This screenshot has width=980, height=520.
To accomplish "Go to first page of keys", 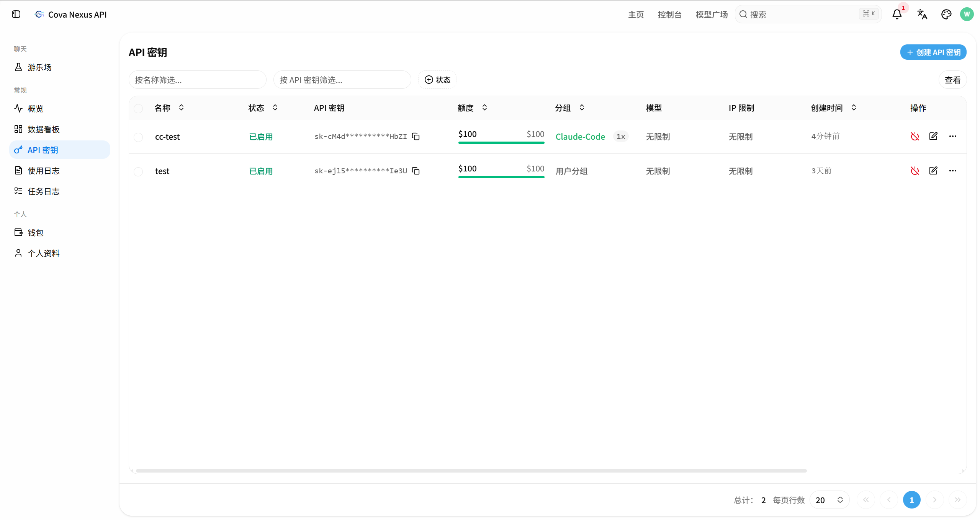I will click(866, 500).
